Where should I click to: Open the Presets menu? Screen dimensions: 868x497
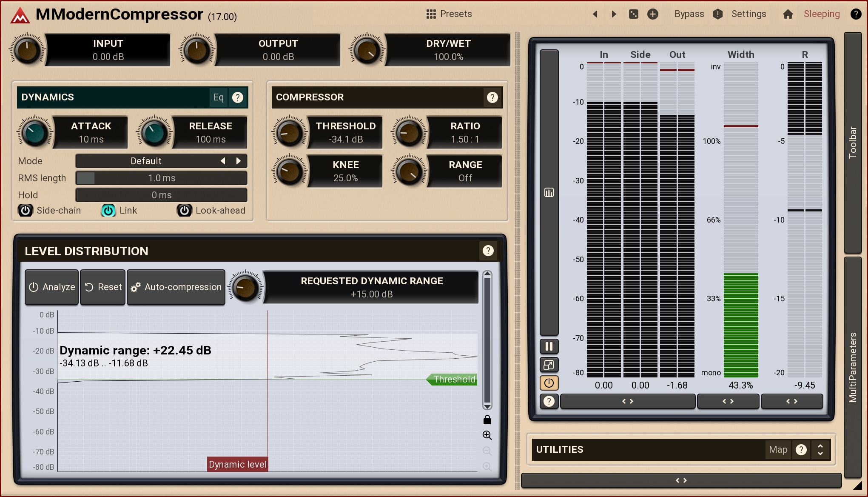pos(449,14)
